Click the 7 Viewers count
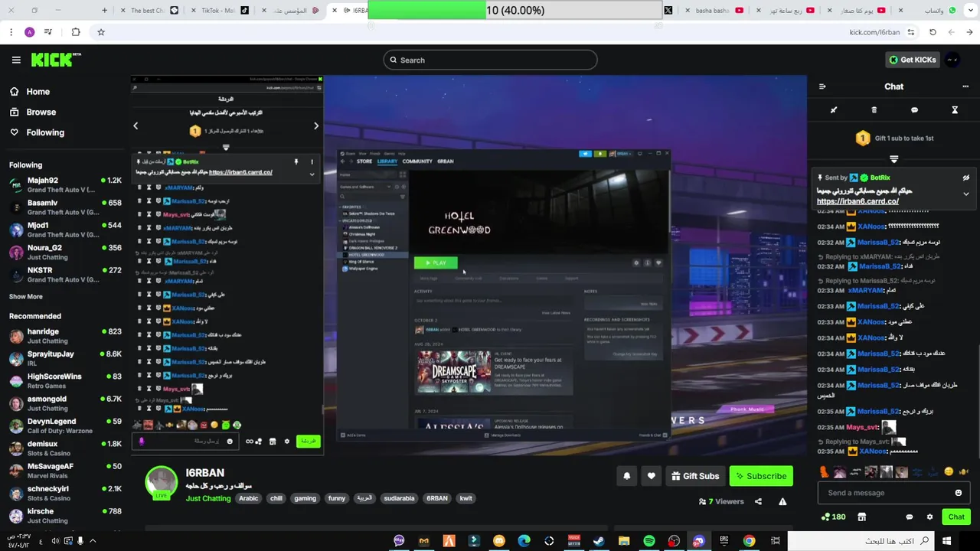This screenshot has width=980, height=551. click(721, 502)
